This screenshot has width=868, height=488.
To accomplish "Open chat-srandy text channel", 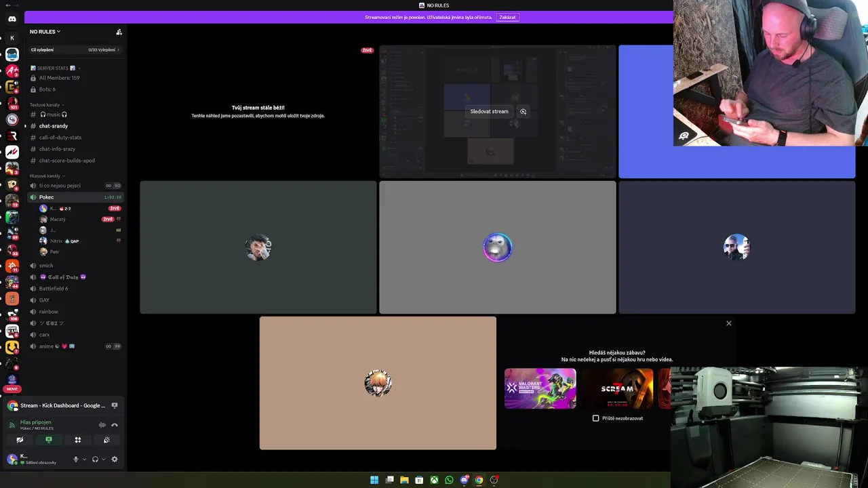I will tap(75, 126).
